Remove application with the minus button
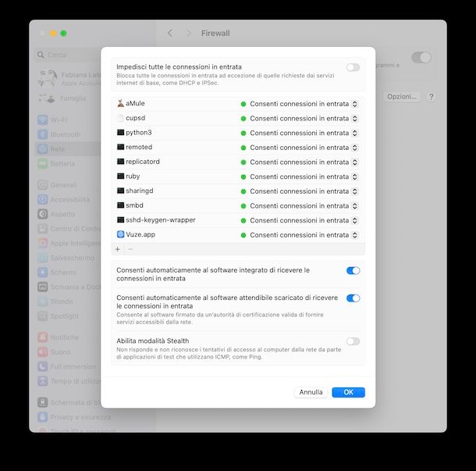The image size is (476, 471). [x=130, y=249]
